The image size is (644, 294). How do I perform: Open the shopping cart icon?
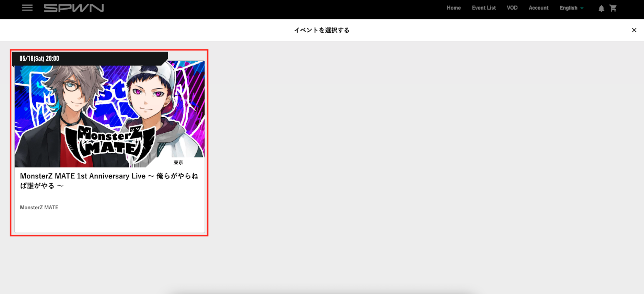click(x=613, y=8)
